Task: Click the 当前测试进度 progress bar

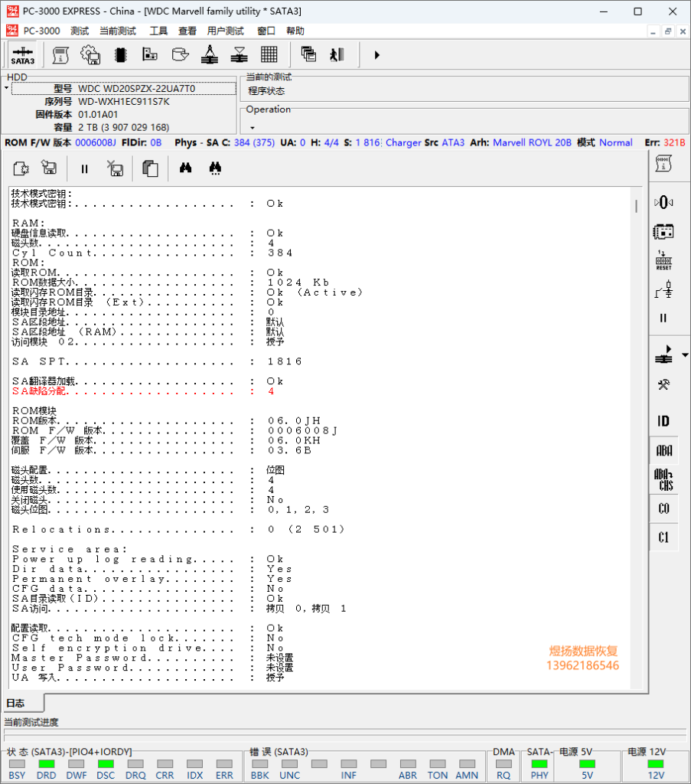Action: pos(345,735)
